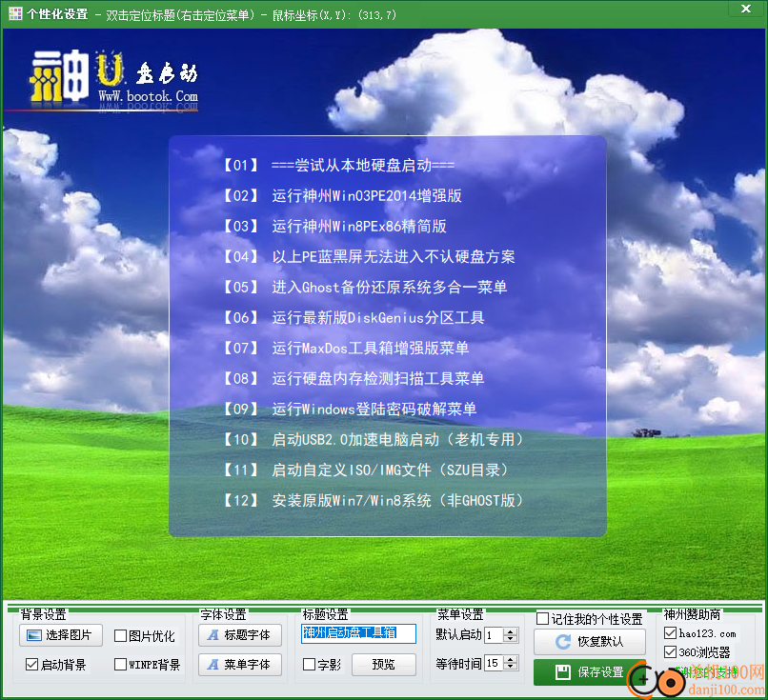Screen dimensions: 768x700
Task: Select entry 【11】 启动自定义ISO/IMG文件
Action: tap(365, 470)
